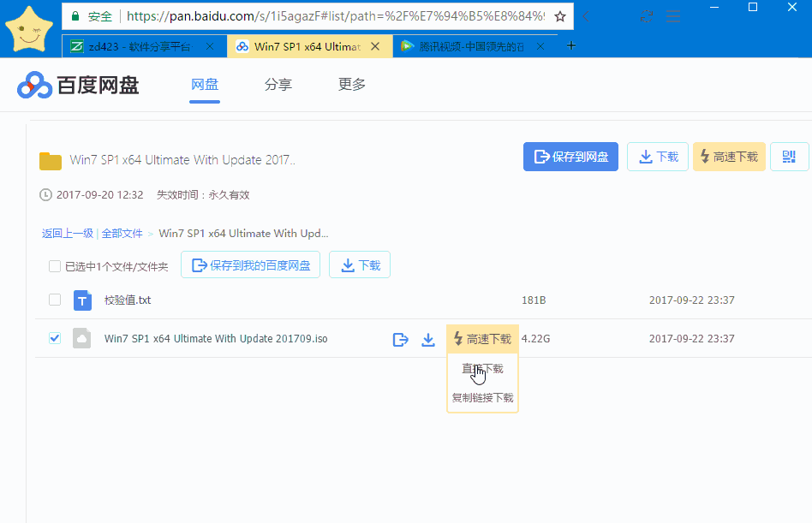This screenshot has height=523, width=812.
Task: Open new tab with plus button
Action: pos(571,46)
